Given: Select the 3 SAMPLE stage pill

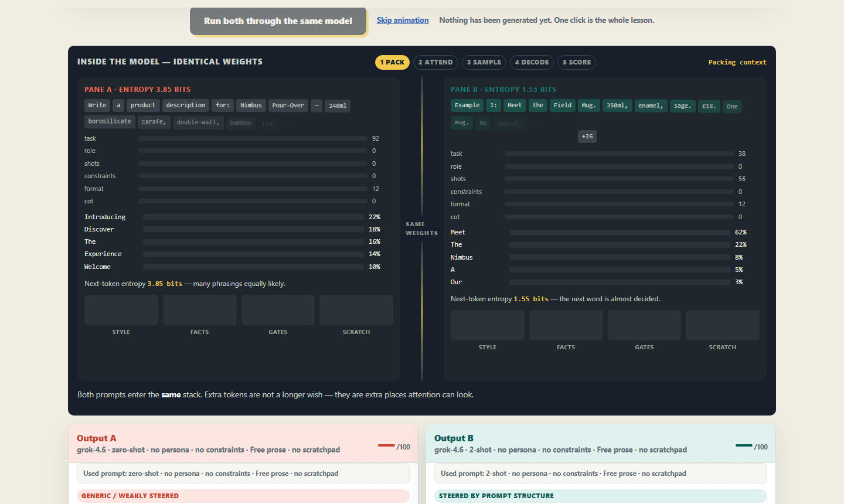Looking at the screenshot, I should click(x=484, y=62).
